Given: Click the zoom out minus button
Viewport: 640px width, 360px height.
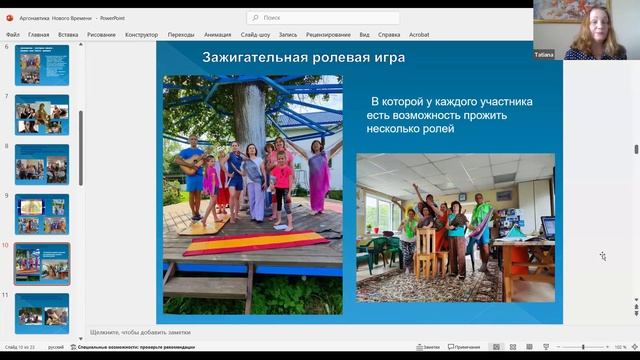Looking at the screenshot, I should point(558,347).
